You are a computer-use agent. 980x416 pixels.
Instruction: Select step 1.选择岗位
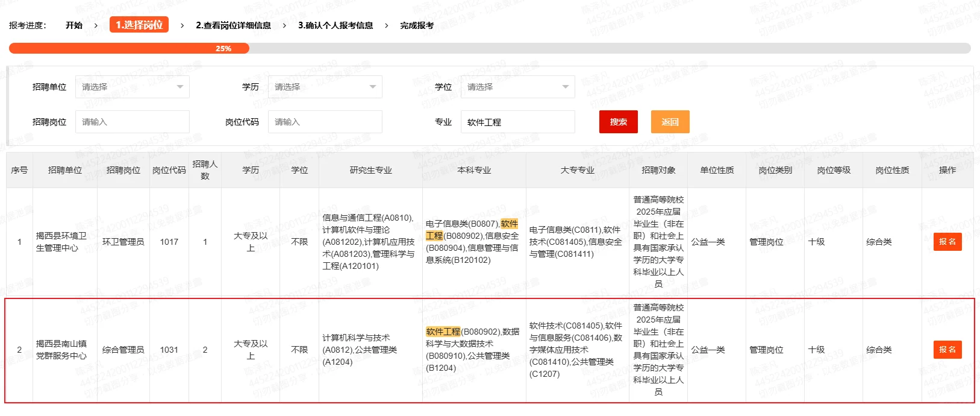(139, 25)
